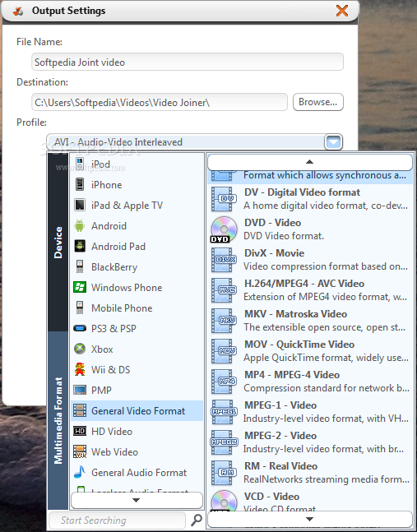Click the iPad & Apple TV icon
The height and width of the screenshot is (532, 417).
click(x=80, y=205)
